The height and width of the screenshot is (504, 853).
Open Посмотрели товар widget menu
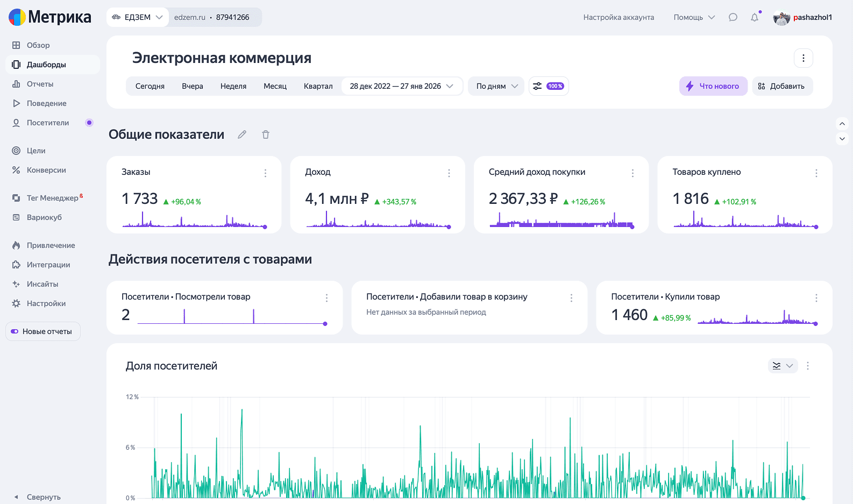326,298
